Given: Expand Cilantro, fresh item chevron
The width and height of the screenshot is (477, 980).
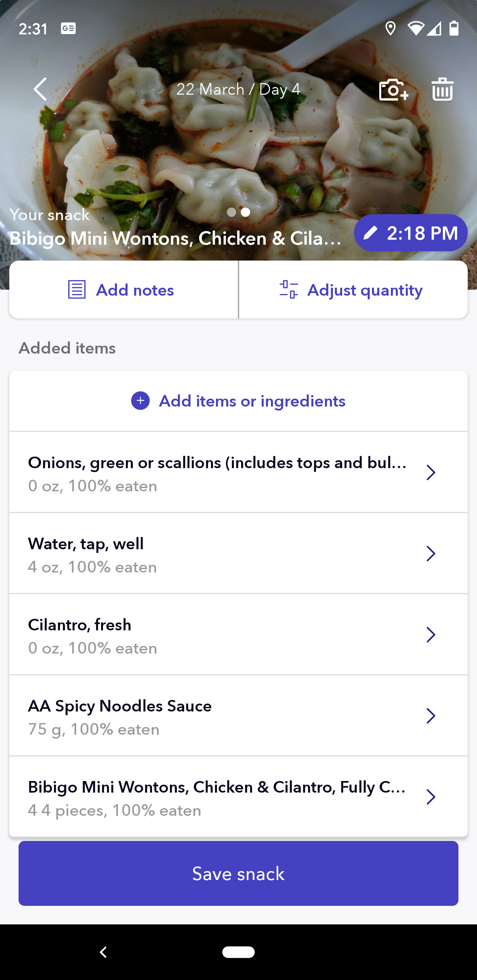Looking at the screenshot, I should [x=431, y=635].
